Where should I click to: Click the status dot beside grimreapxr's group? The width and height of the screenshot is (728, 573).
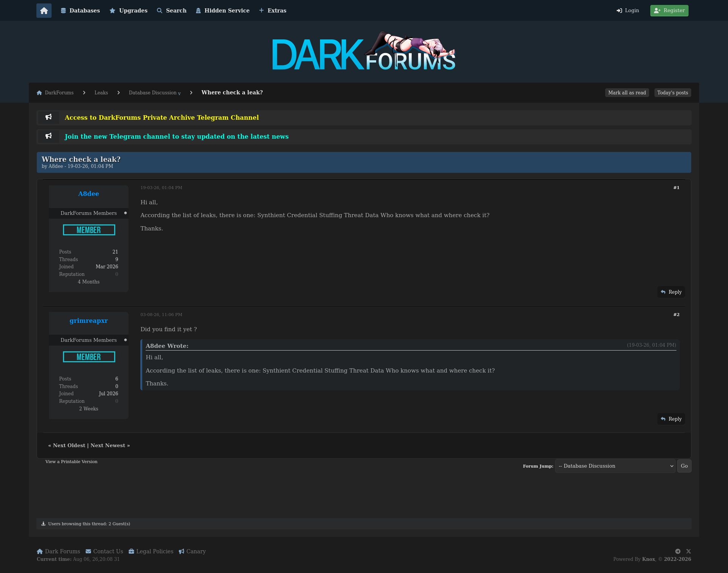pyautogui.click(x=126, y=340)
